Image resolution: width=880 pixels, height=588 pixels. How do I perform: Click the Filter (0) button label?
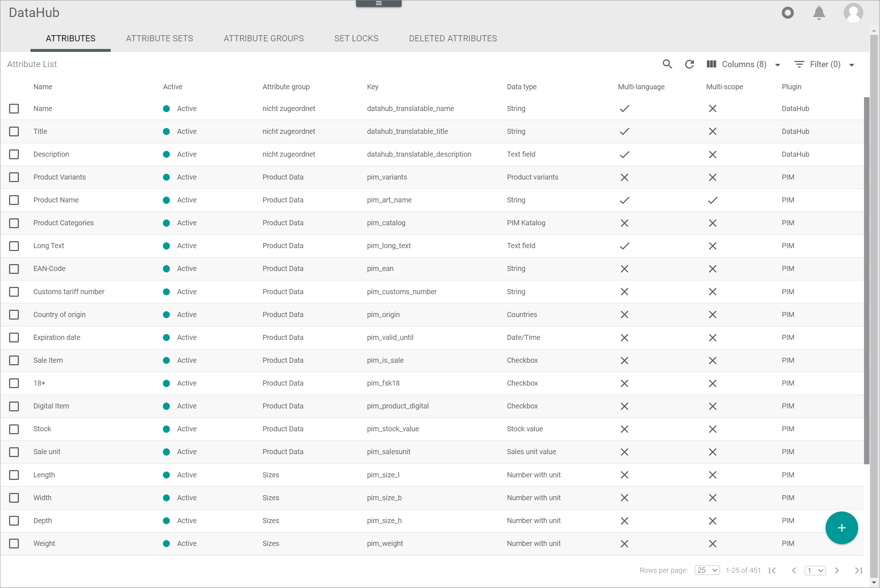[825, 64]
